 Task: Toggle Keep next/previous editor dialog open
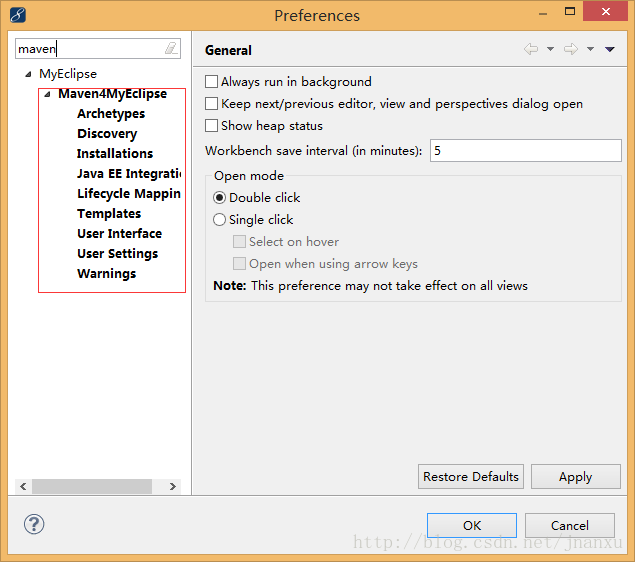(211, 104)
